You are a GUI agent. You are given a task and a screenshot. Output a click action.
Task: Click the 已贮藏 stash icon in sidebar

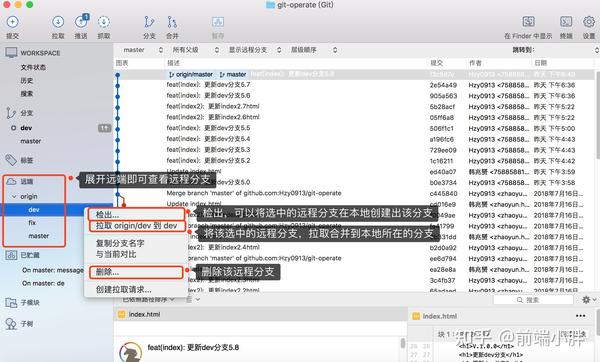[x=11, y=255]
